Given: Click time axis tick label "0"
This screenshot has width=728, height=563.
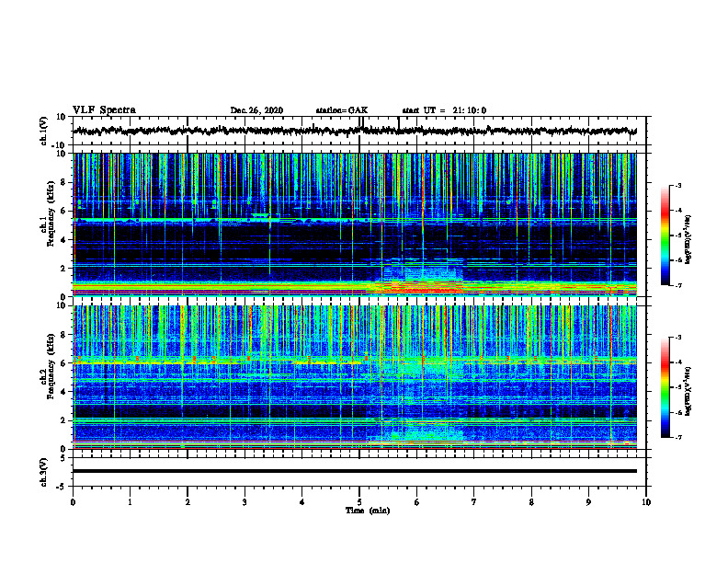Looking at the screenshot, I should coord(73,502).
